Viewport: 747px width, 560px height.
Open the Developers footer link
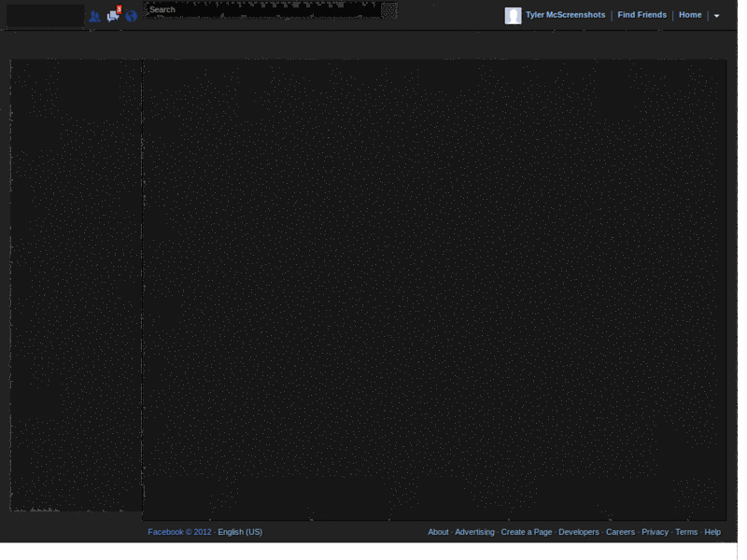pyautogui.click(x=579, y=532)
